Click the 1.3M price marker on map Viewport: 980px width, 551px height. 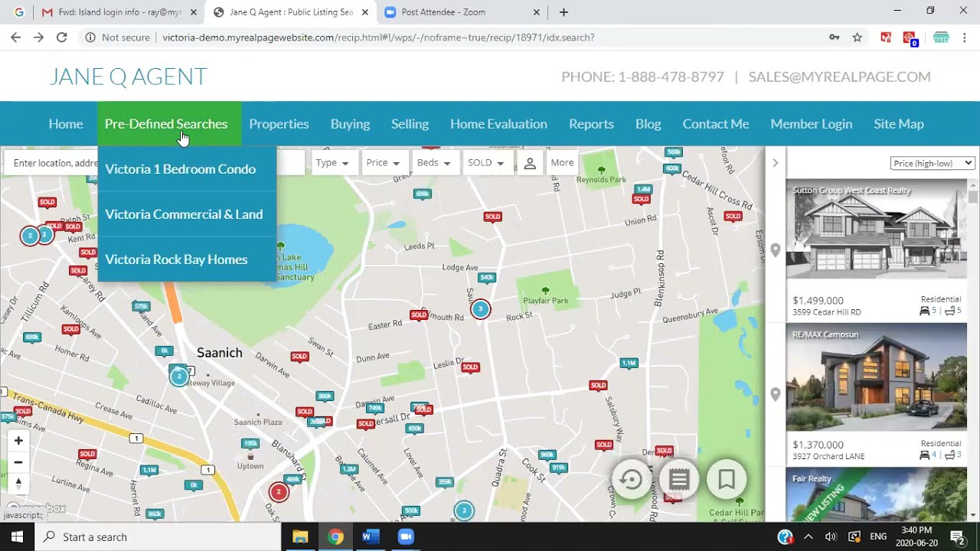tap(349, 468)
